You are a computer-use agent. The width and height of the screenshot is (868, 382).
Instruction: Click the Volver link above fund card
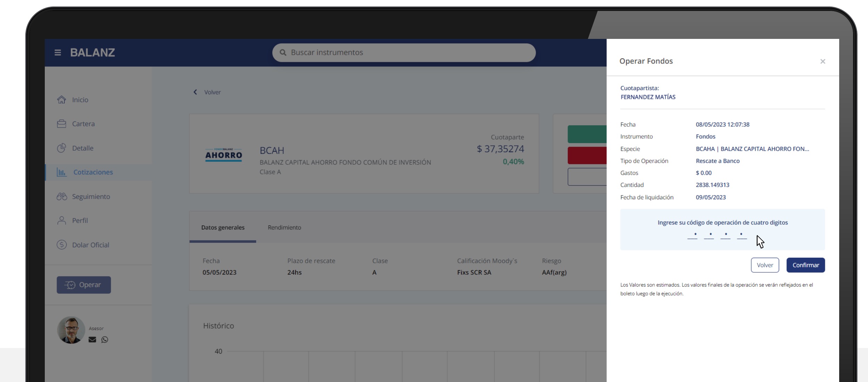coord(212,92)
